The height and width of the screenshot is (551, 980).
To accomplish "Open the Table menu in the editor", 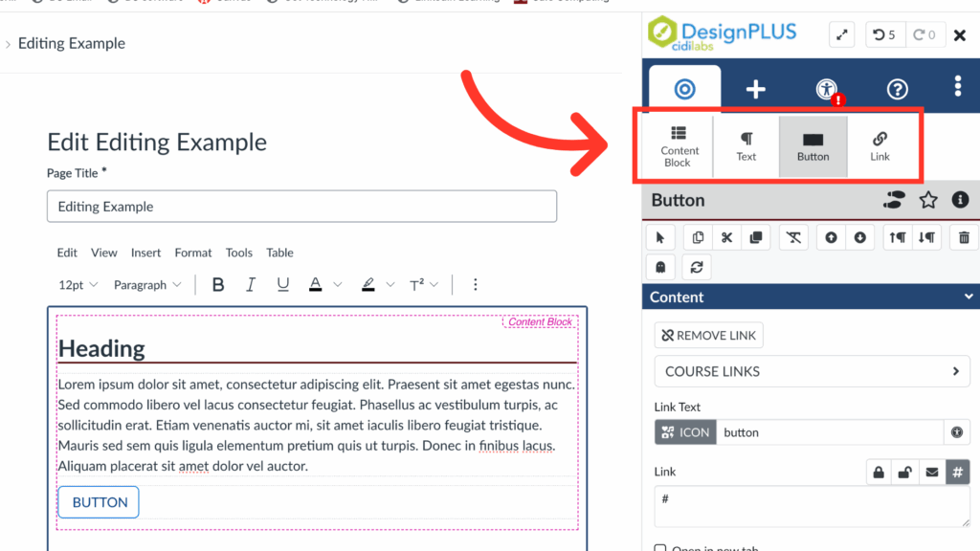I will point(279,253).
